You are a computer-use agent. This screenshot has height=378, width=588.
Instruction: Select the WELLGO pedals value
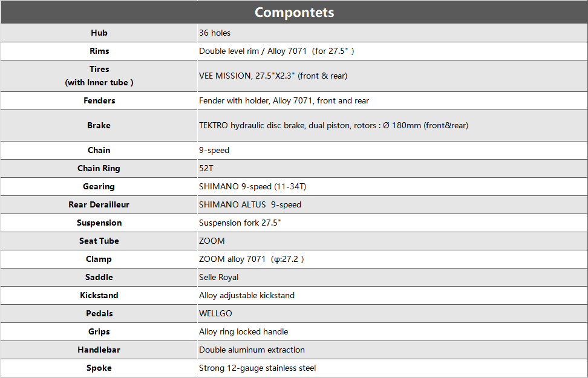click(215, 313)
